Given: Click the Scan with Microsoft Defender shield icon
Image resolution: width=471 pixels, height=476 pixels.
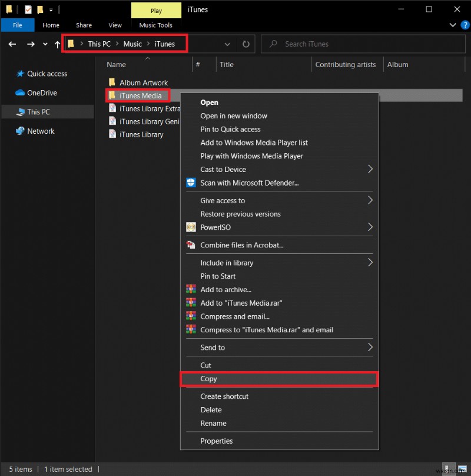Looking at the screenshot, I should click(191, 183).
